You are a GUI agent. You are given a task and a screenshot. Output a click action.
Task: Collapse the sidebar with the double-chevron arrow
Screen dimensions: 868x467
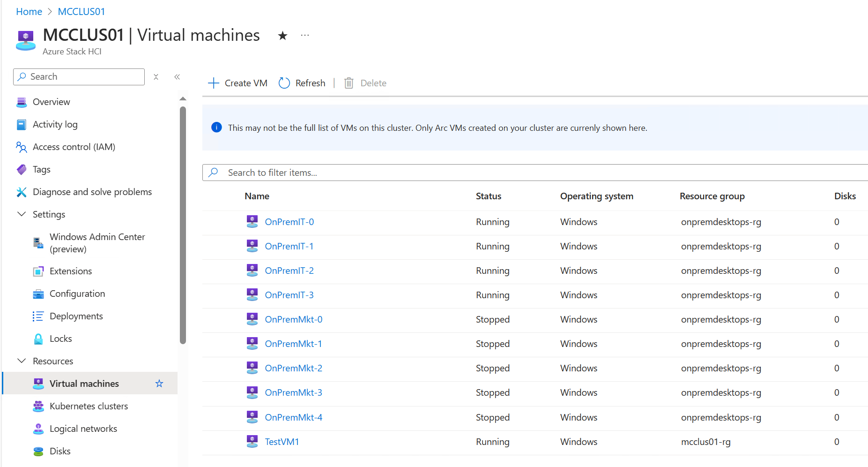click(x=177, y=76)
